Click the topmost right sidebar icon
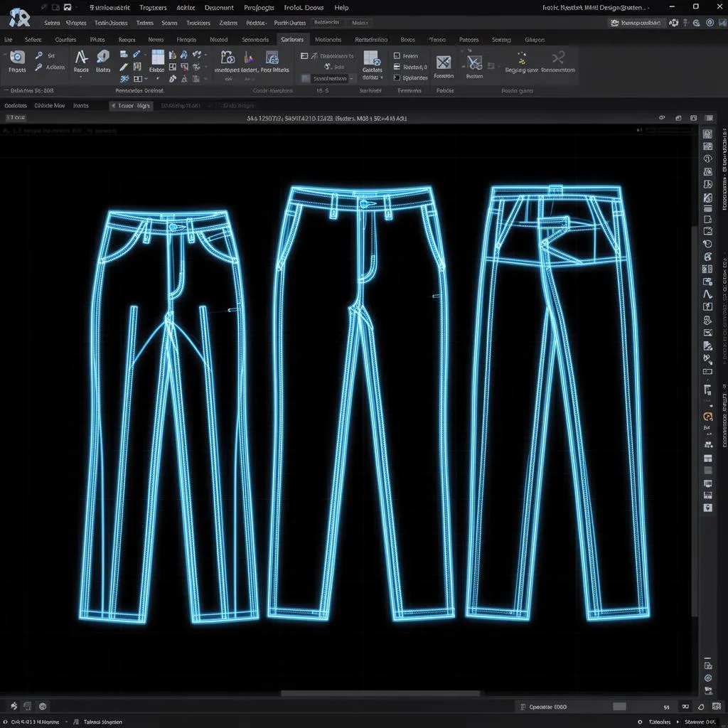This screenshot has width=728, height=728. click(x=707, y=134)
